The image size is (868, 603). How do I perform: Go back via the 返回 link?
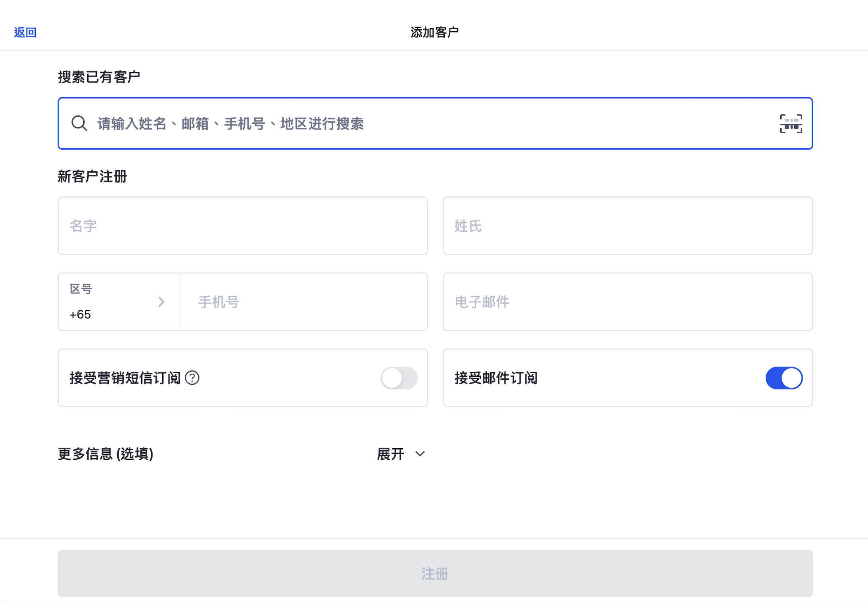25,32
